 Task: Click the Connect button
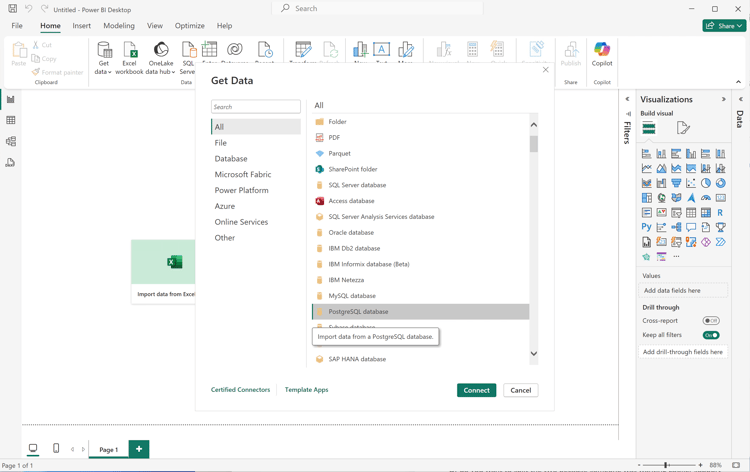click(476, 390)
